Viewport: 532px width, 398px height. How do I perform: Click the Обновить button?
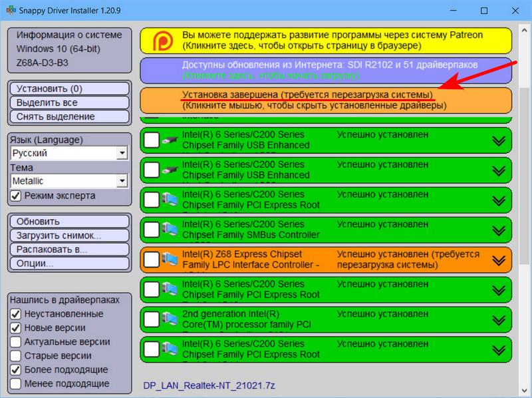(x=70, y=222)
